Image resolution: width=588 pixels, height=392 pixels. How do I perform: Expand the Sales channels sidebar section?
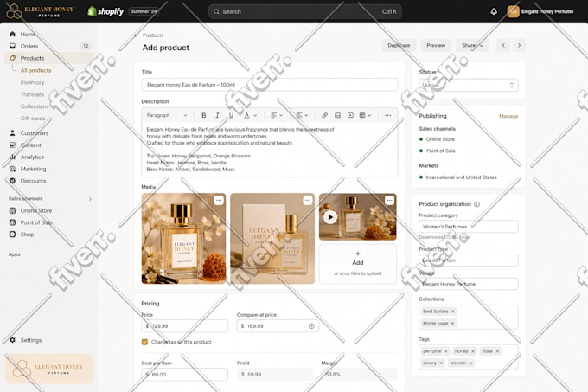[x=90, y=199]
